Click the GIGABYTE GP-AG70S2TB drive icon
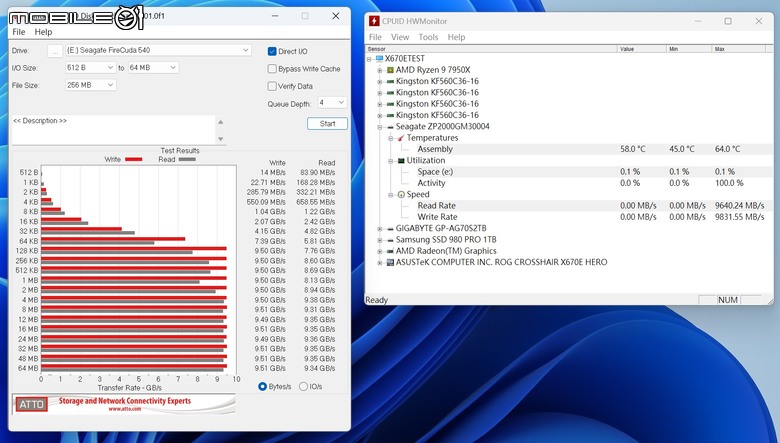The image size is (780, 443). 390,229
